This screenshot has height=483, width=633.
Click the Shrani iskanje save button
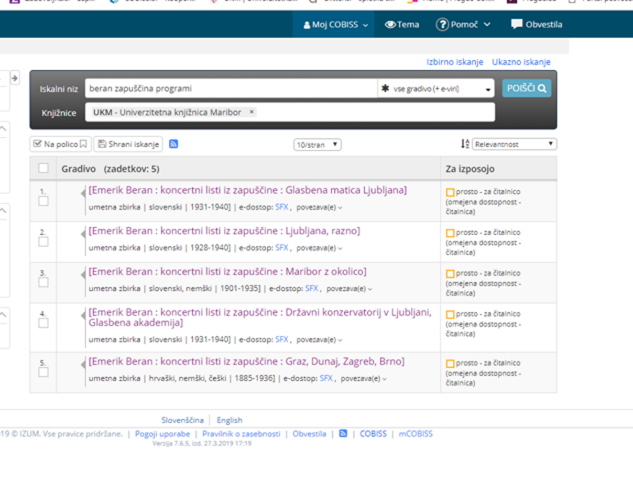[x=128, y=144]
